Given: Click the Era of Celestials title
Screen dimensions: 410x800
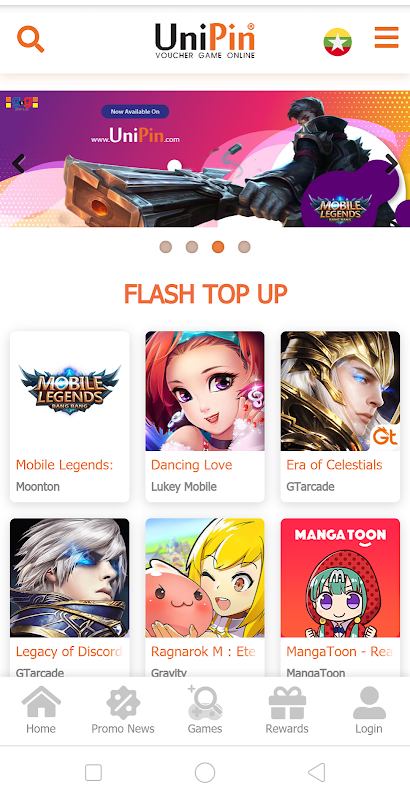Looking at the screenshot, I should click(x=334, y=465).
